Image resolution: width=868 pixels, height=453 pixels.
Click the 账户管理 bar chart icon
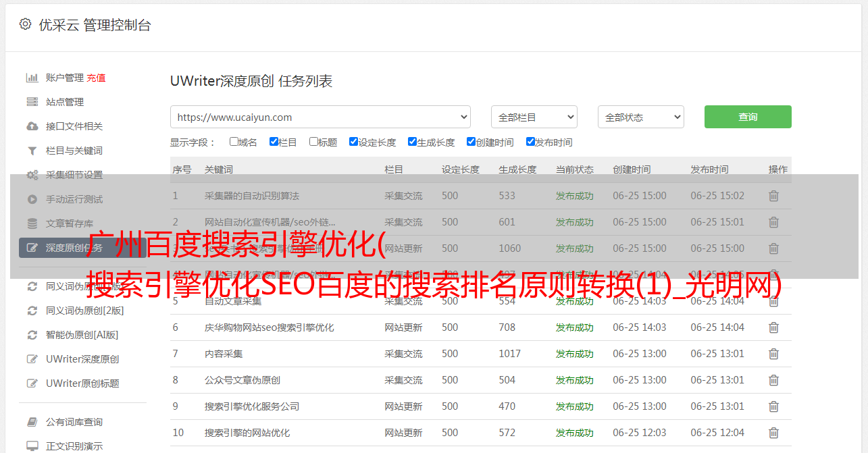tap(32, 78)
